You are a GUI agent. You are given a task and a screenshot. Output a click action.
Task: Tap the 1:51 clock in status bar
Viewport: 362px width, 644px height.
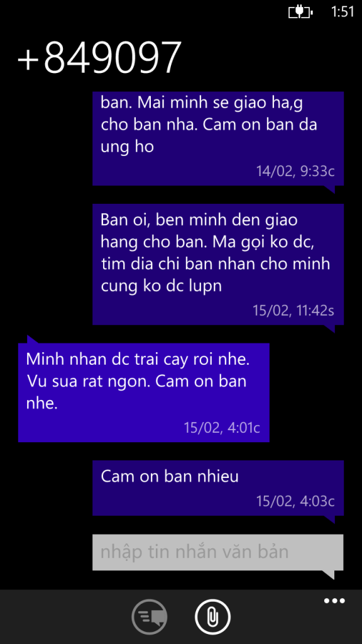click(x=343, y=12)
